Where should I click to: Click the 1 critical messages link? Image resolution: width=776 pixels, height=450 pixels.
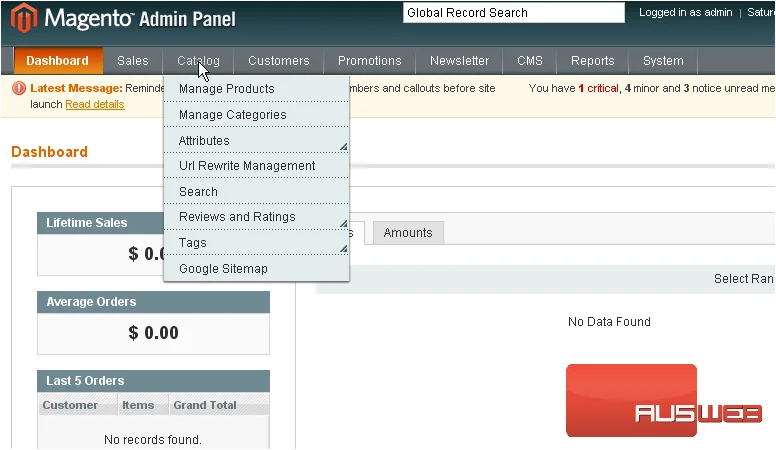pyautogui.click(x=598, y=88)
